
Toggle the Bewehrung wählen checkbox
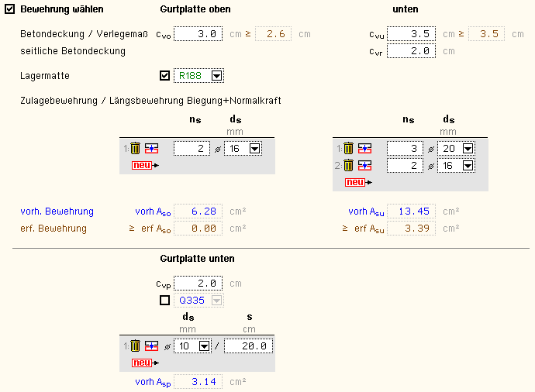(x=9, y=9)
